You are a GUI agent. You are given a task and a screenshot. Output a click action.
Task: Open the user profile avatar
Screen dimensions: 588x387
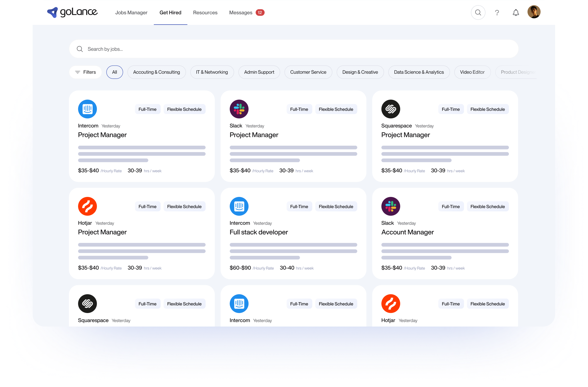click(x=534, y=12)
